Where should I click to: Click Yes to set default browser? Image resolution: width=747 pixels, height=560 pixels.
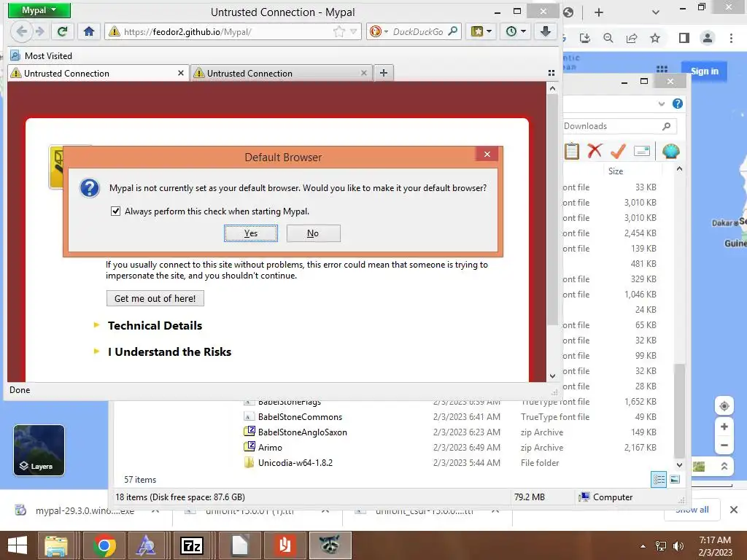tap(251, 233)
